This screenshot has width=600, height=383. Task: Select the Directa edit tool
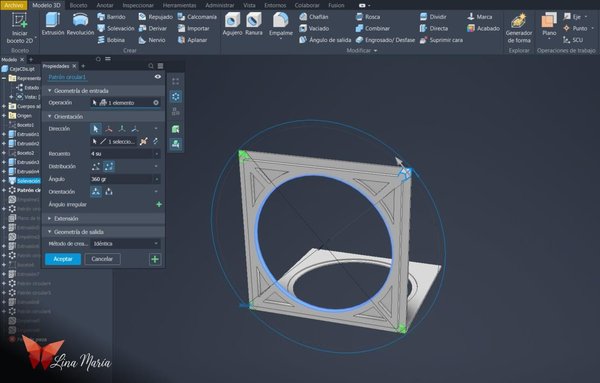click(434, 28)
